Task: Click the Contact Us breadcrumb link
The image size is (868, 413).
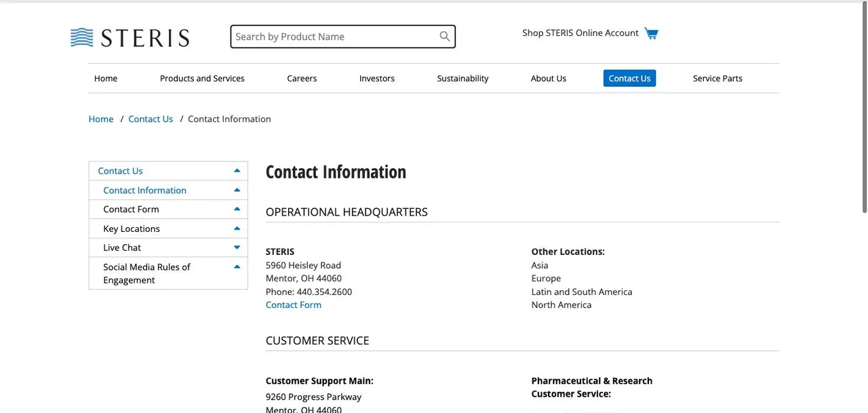Action: tap(151, 119)
